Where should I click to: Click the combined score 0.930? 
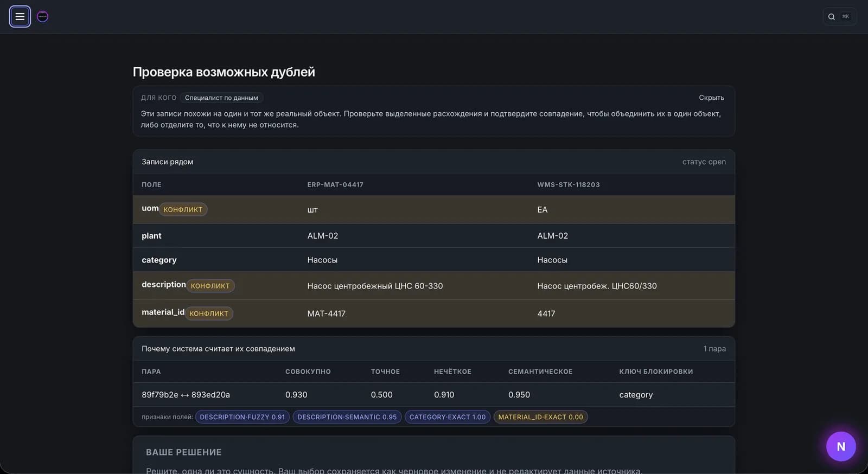[x=296, y=395]
